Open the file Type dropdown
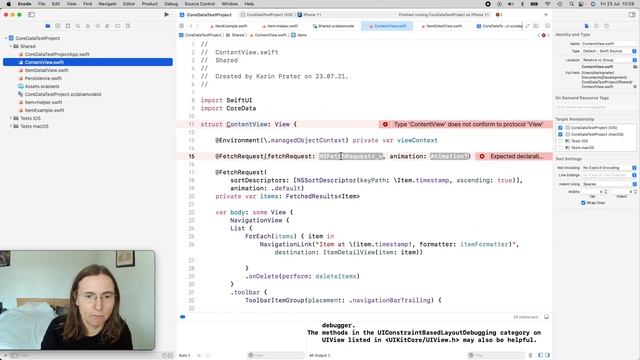 click(609, 51)
